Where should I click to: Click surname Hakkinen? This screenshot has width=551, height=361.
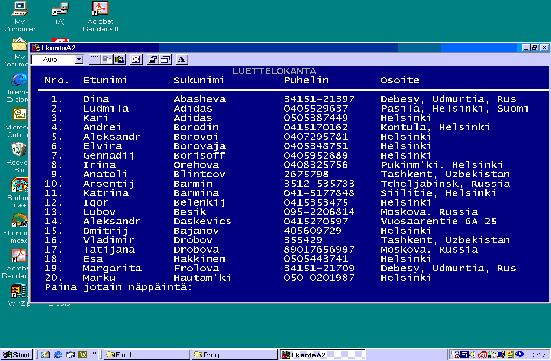199,259
